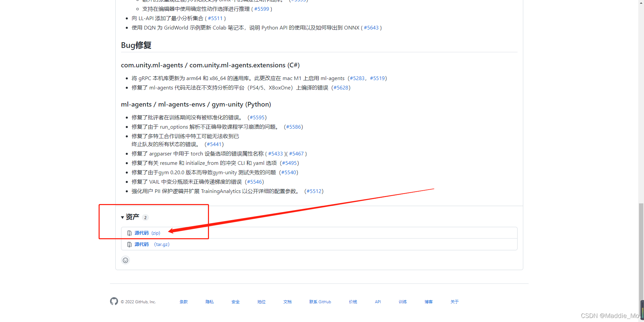Open 联系 GitHub footer link
This screenshot has width=644, height=322.
tap(320, 302)
